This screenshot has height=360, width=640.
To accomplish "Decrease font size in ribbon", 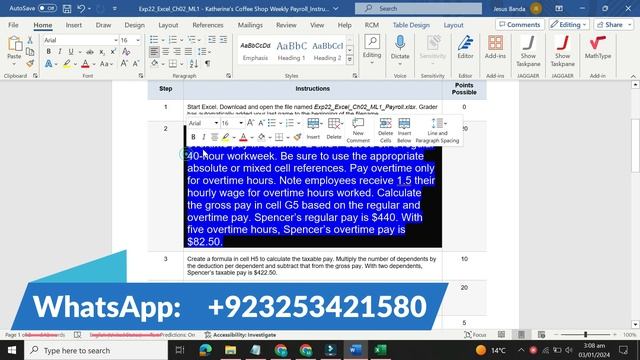I will (x=136, y=64).
